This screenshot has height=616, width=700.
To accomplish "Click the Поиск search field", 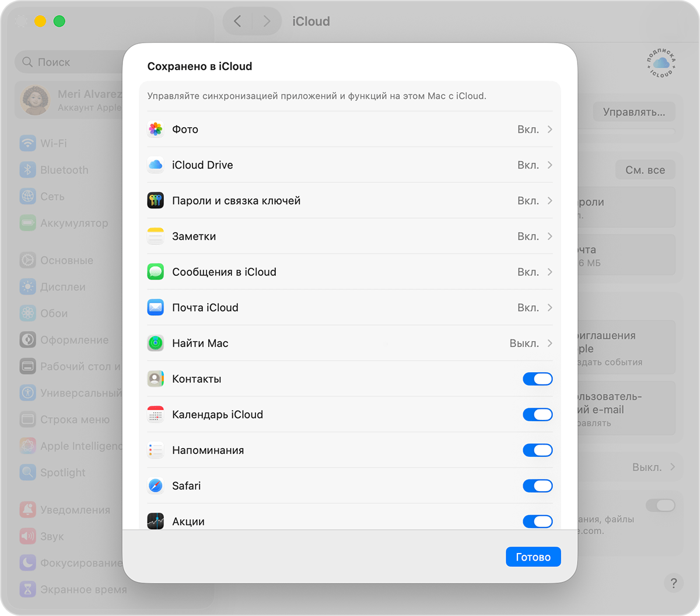I will [69, 62].
